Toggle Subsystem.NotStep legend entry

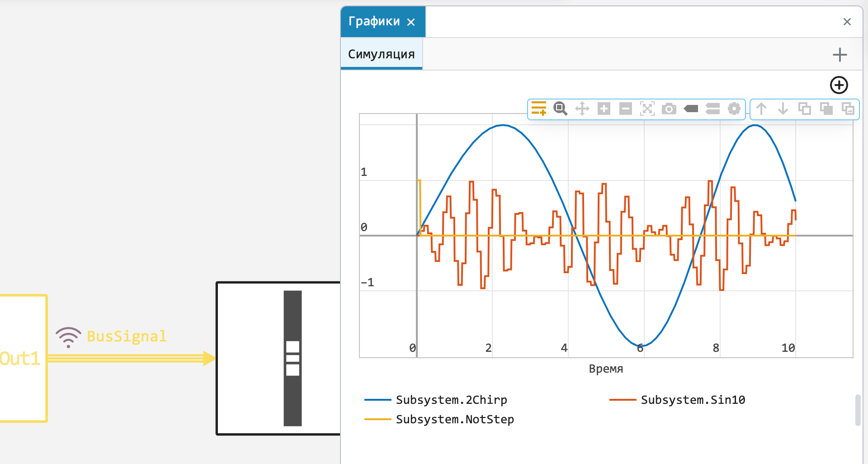click(439, 419)
